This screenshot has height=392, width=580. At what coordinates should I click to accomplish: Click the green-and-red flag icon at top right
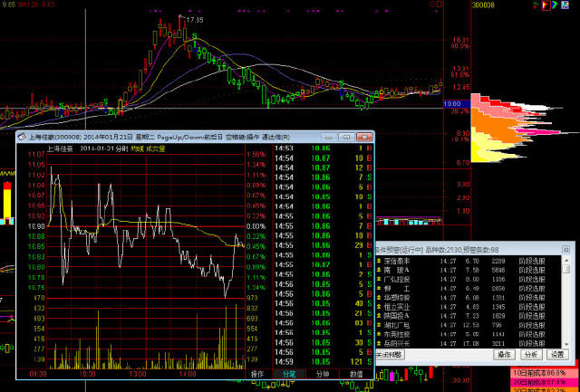536,5
